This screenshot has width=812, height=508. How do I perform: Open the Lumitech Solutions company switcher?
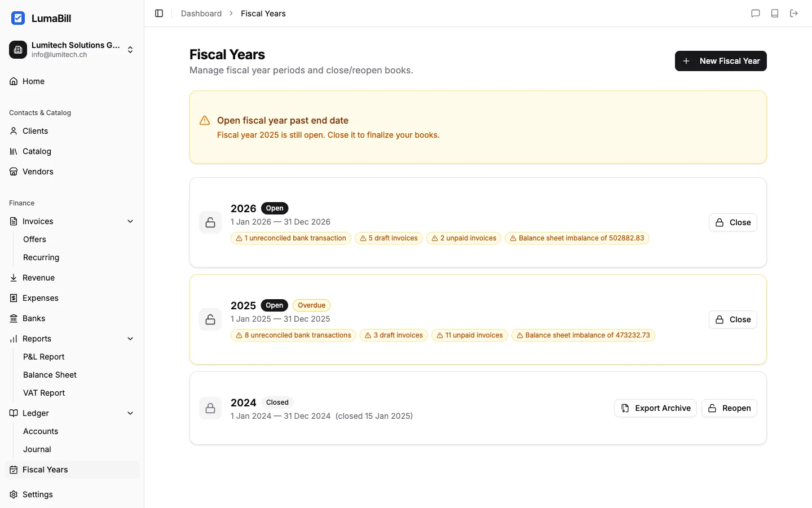72,50
